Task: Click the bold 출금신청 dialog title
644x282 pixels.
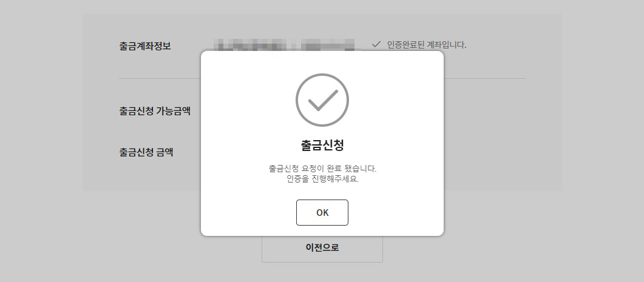Action: (322, 146)
